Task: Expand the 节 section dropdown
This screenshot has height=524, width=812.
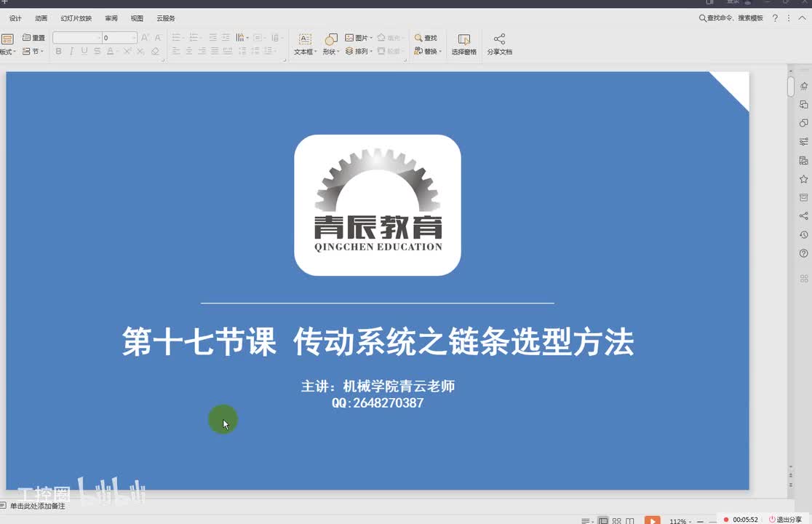Action: click(33, 51)
